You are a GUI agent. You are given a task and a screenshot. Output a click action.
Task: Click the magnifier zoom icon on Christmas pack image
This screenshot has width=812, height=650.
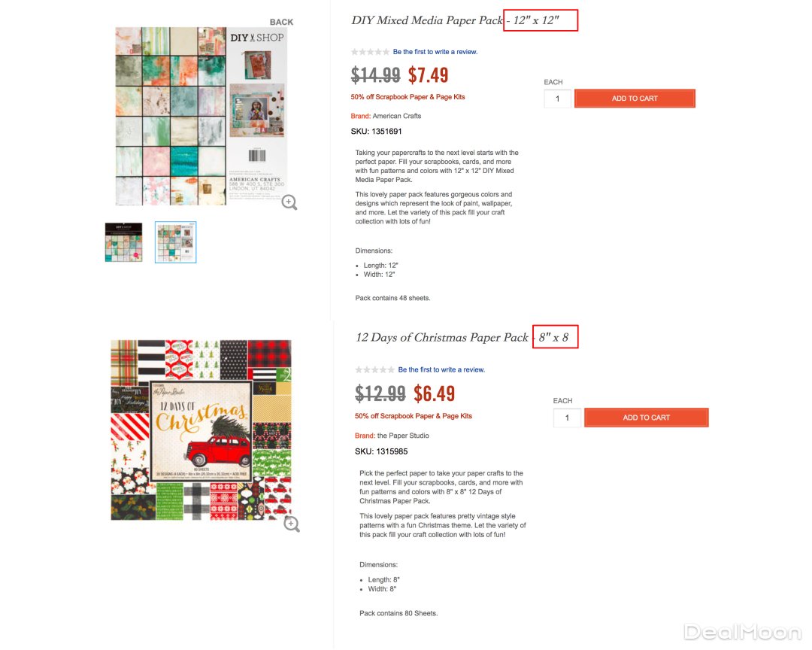pos(292,524)
